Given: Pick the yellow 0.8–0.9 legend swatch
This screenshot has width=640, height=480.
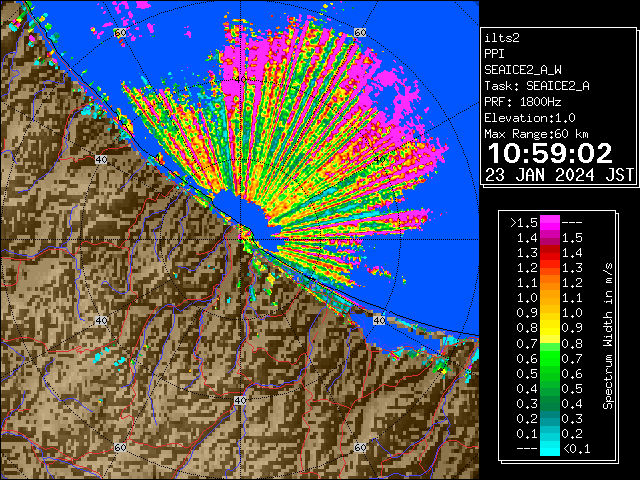Looking at the screenshot, I should (550, 328).
